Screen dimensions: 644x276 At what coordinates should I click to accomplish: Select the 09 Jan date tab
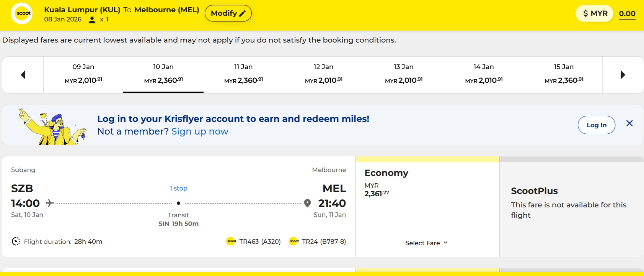(x=83, y=74)
